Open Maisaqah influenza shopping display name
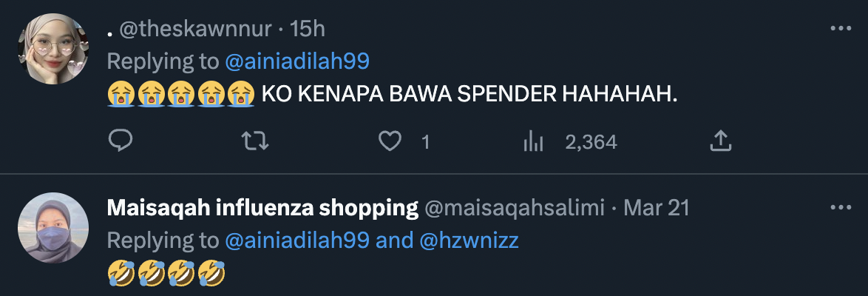 click(262, 209)
